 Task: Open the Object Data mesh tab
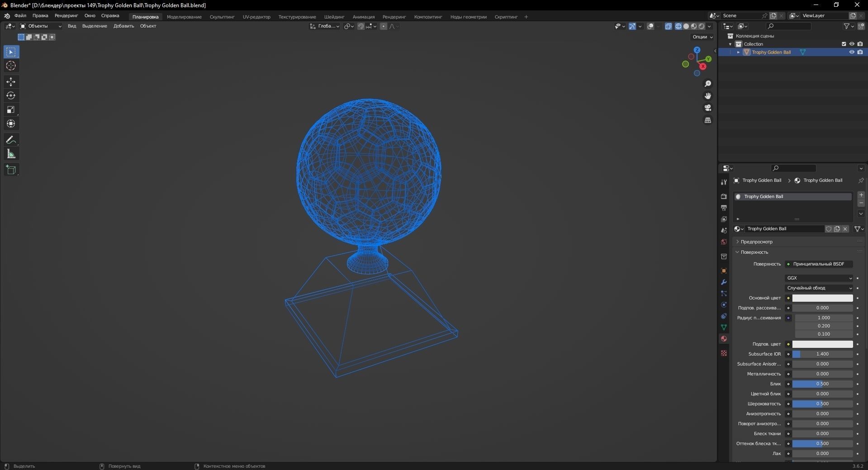[724, 328]
